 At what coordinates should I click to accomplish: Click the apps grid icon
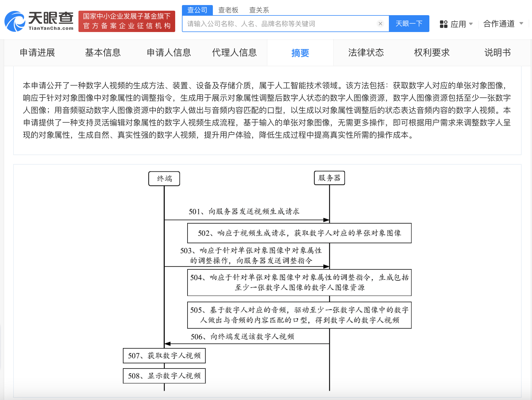pyautogui.click(x=443, y=24)
